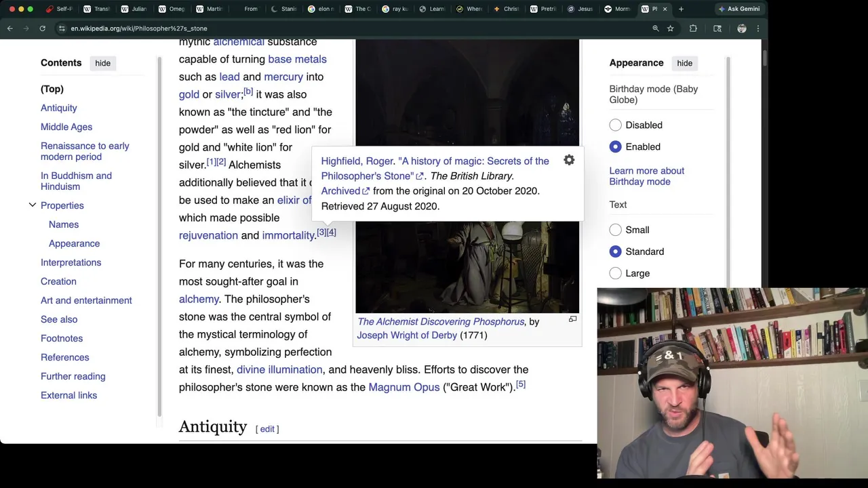The image size is (868, 488).
Task: Open reference popup settings gear icon
Action: 569,161
